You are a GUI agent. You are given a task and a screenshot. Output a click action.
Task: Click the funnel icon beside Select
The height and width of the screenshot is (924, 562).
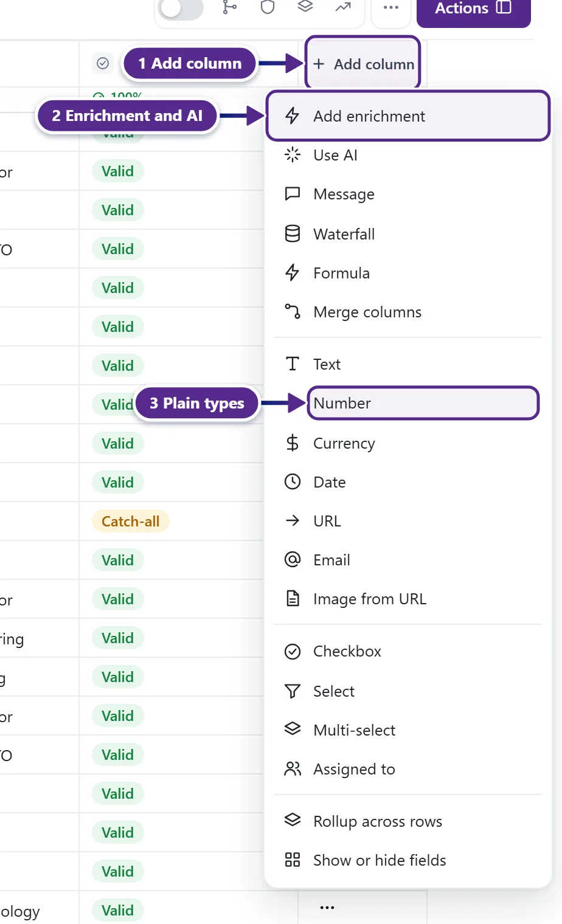pos(293,691)
